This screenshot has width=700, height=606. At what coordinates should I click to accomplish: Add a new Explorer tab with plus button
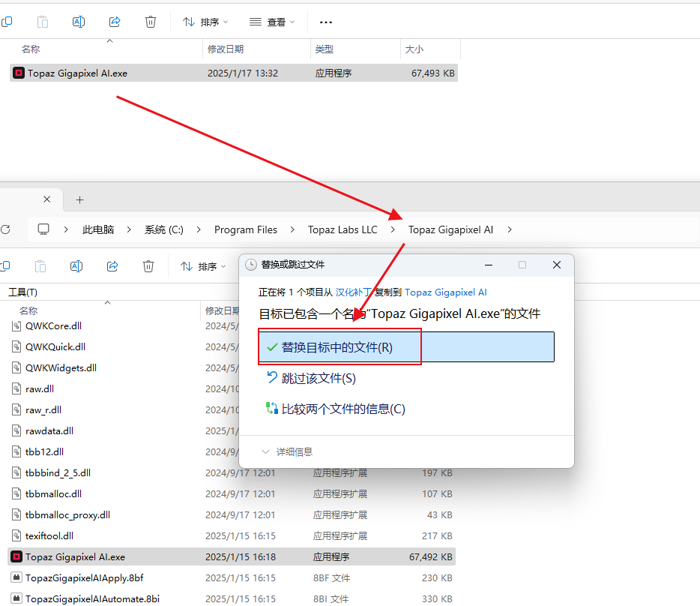point(80,199)
